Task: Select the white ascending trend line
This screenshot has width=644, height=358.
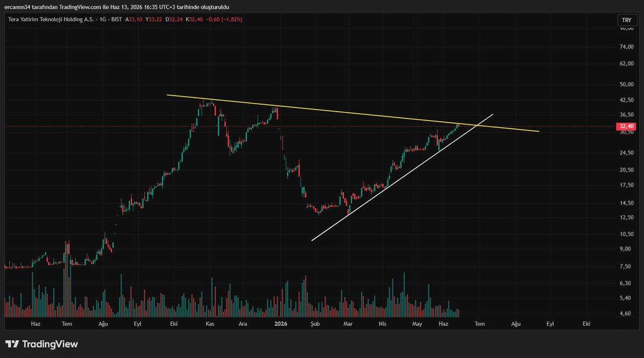Action: [x=402, y=177]
